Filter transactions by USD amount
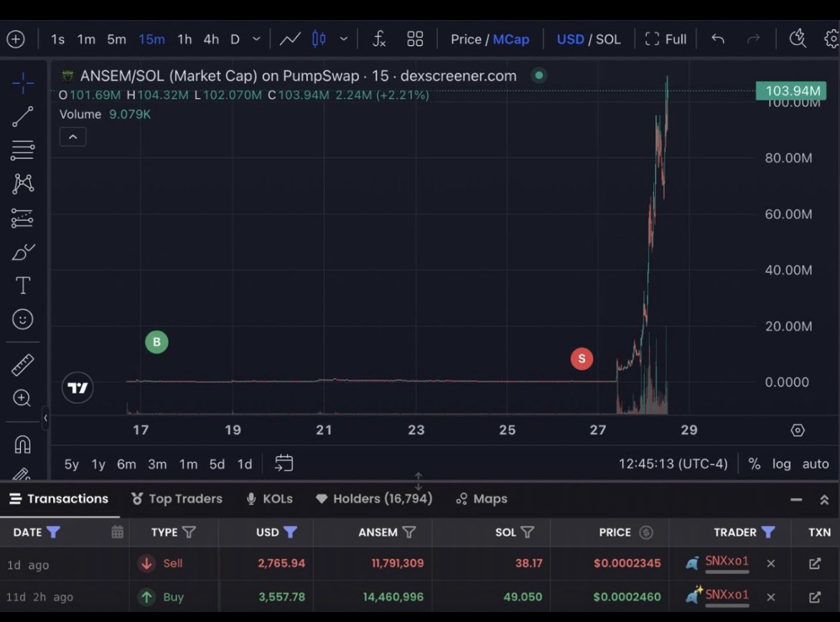 coord(290,532)
